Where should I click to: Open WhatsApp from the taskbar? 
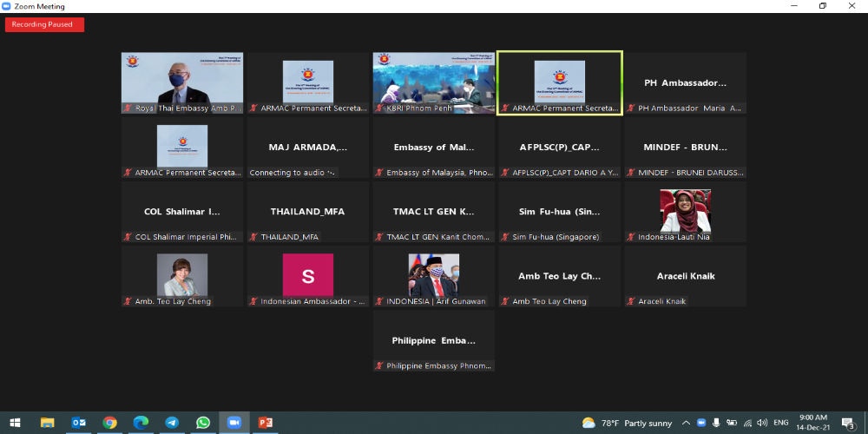(203, 423)
